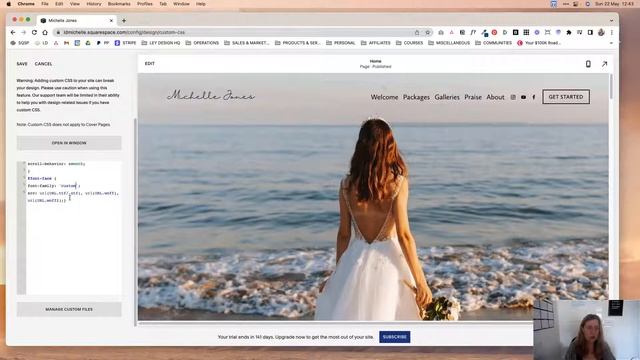Open the browser home page
The image size is (640, 360).
coord(45,32)
